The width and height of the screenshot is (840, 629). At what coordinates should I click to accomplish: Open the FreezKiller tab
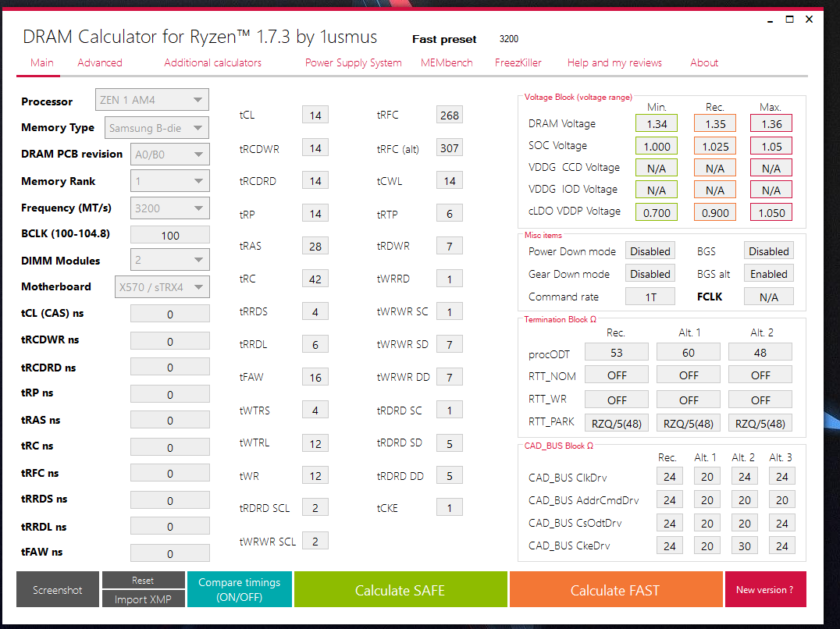pyautogui.click(x=518, y=62)
